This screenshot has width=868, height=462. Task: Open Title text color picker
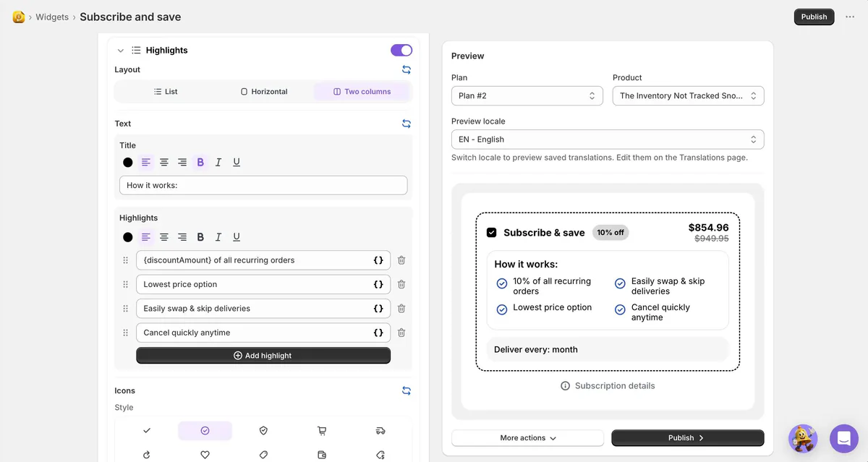click(128, 163)
